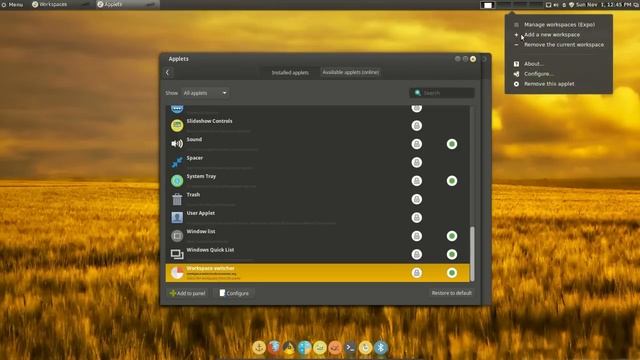The image size is (640, 360).
Task: Open the All applets filter dropdown
Action: point(205,93)
